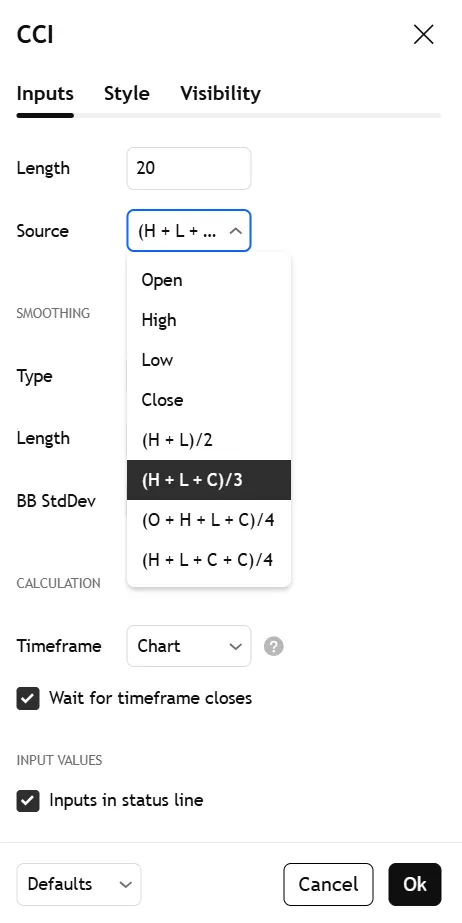This screenshot has height=923, width=462.
Task: Click the Timeframe help question mark icon
Action: tap(274, 646)
